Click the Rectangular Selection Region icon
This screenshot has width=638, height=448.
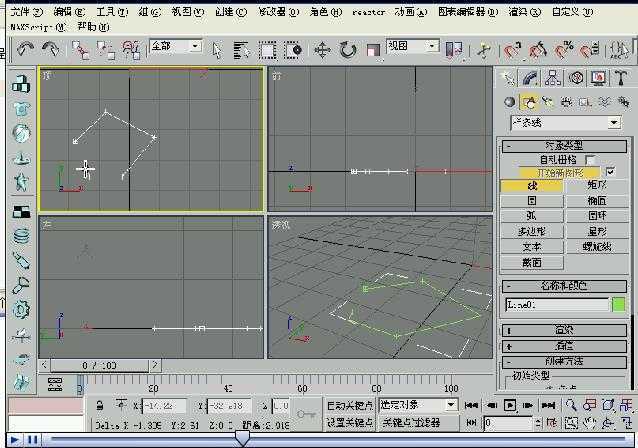[x=267, y=50]
